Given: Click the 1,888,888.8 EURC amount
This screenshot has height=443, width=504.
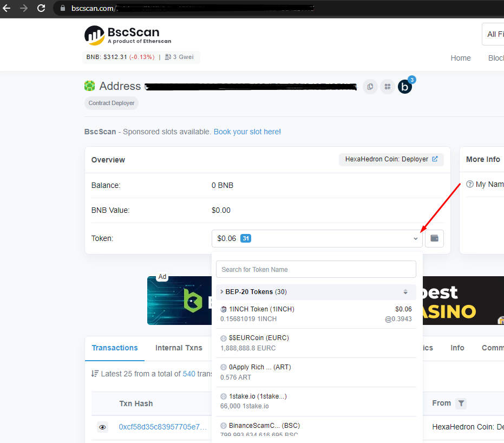Looking at the screenshot, I should [x=248, y=348].
